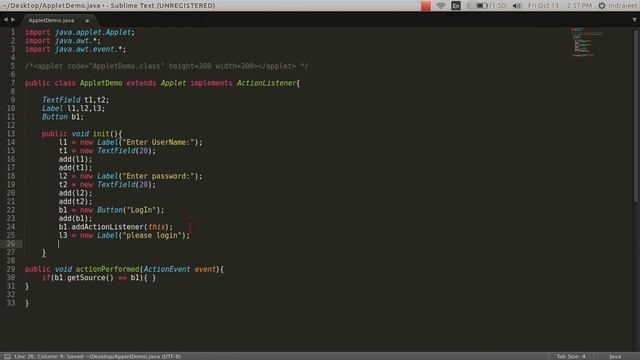640x360 pixels.
Task: Click the red recording indicator icon
Action: pyautogui.click(x=426, y=6)
